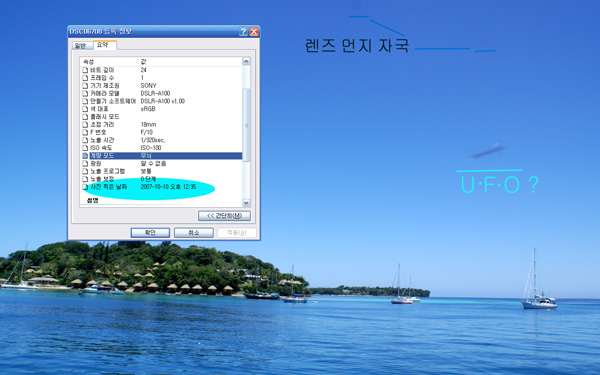Switch to the 요약 tab
The height and width of the screenshot is (375, 600).
pyautogui.click(x=104, y=45)
